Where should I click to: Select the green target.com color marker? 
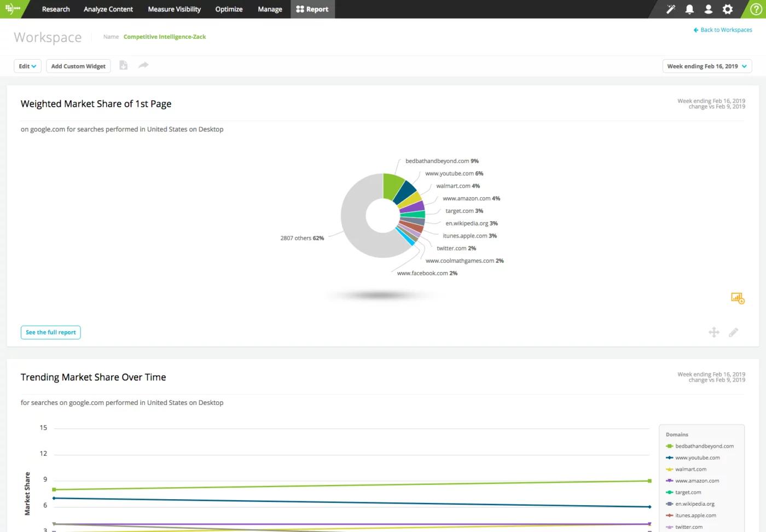tap(669, 492)
